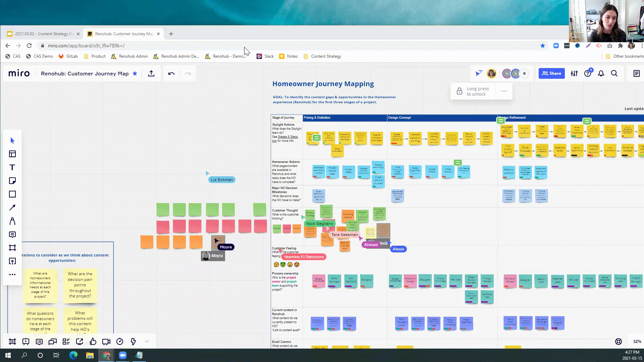Image resolution: width=644 pixels, height=362 pixels.
Task: Click the browser address bar
Action: pos(288,46)
